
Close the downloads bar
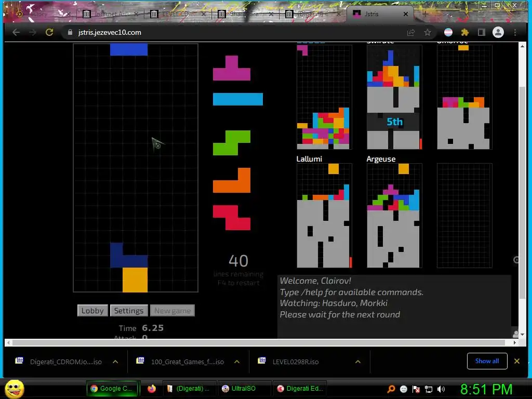517,361
